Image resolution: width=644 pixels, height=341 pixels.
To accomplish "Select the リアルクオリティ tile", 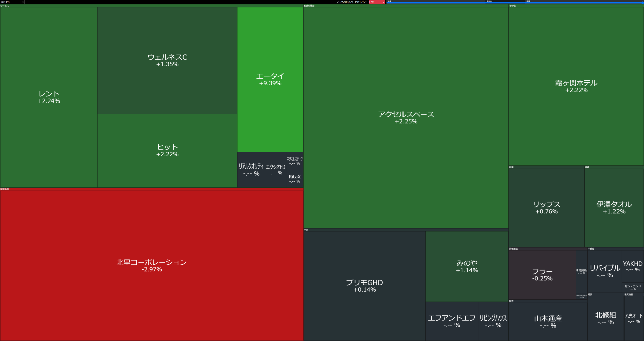I will (251, 170).
